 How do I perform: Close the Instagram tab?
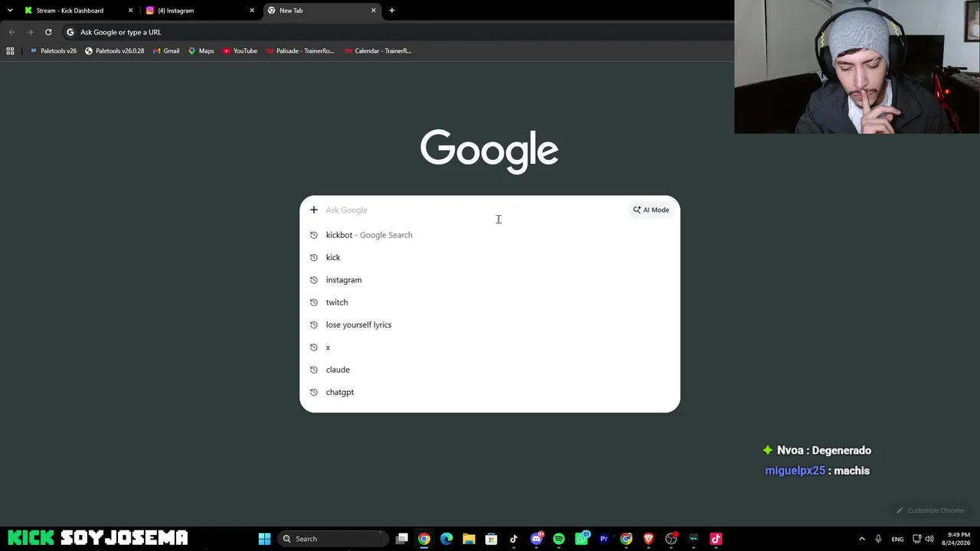pyautogui.click(x=252, y=11)
